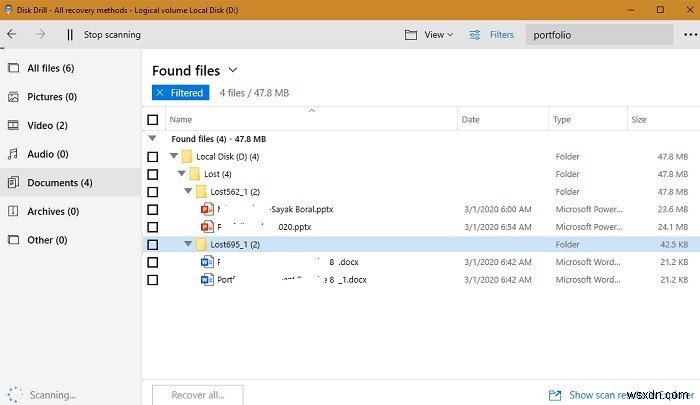Check the Lost562_1 folder checkbox

point(153,192)
